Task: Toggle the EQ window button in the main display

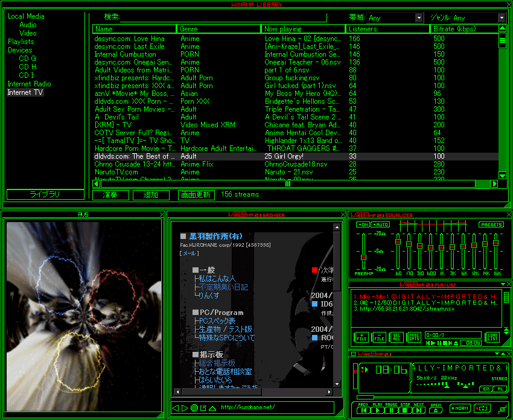Action: coord(485,389)
